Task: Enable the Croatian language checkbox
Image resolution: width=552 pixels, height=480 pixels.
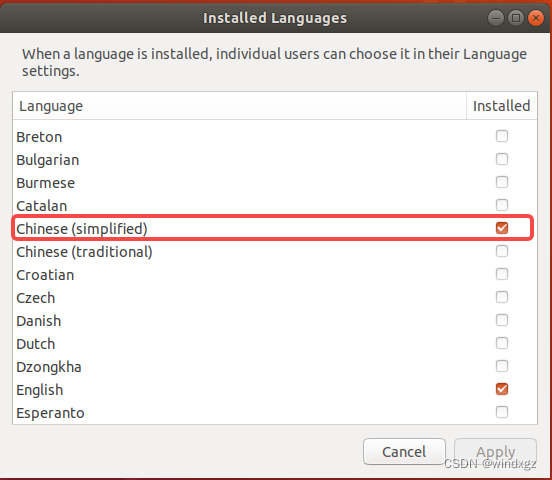Action: tap(502, 274)
